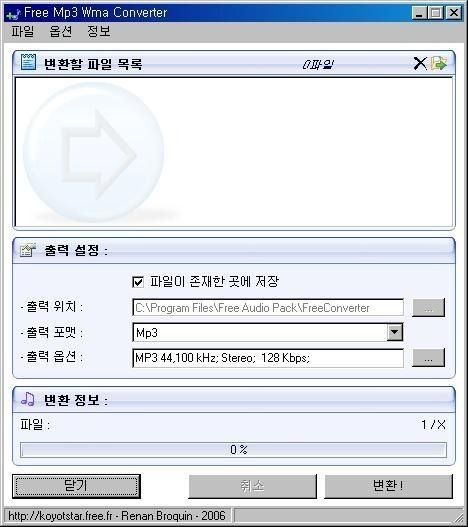Screen dimensions: 468x527
Task: Click the 닫기 button
Action: pyautogui.click(x=76, y=486)
